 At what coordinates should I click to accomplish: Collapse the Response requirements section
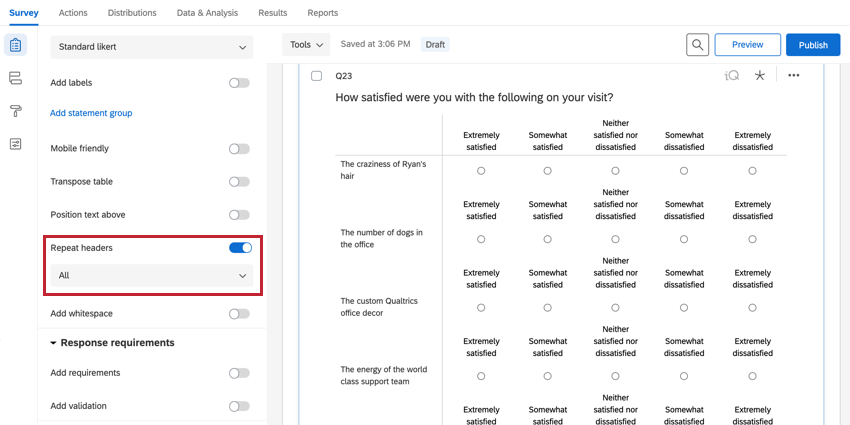point(54,343)
